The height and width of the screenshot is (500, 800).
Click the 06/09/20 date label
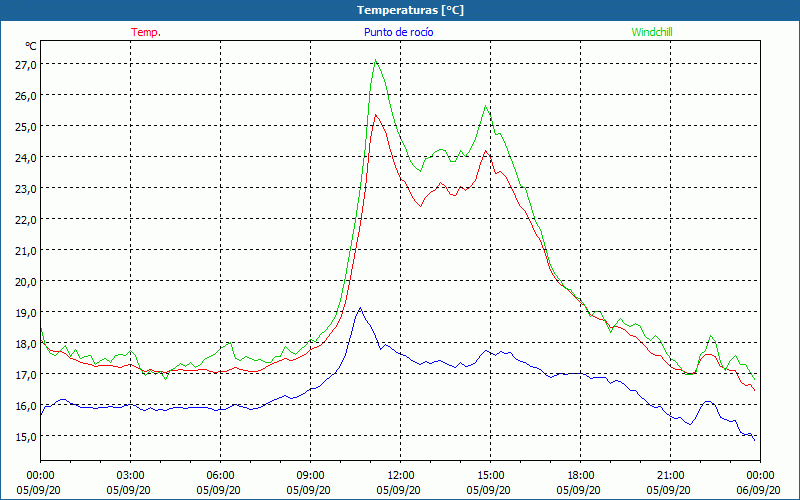pos(760,490)
